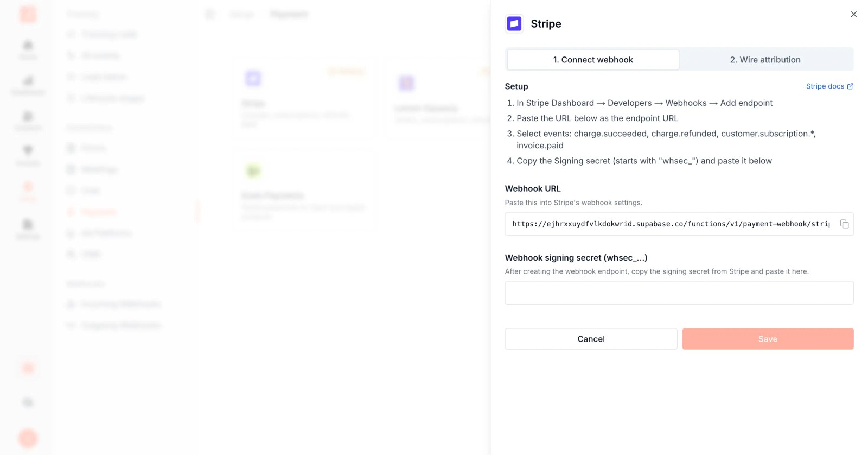Switch to the Wire attribution tab
Screen dimensions: 868x455
click(x=765, y=60)
